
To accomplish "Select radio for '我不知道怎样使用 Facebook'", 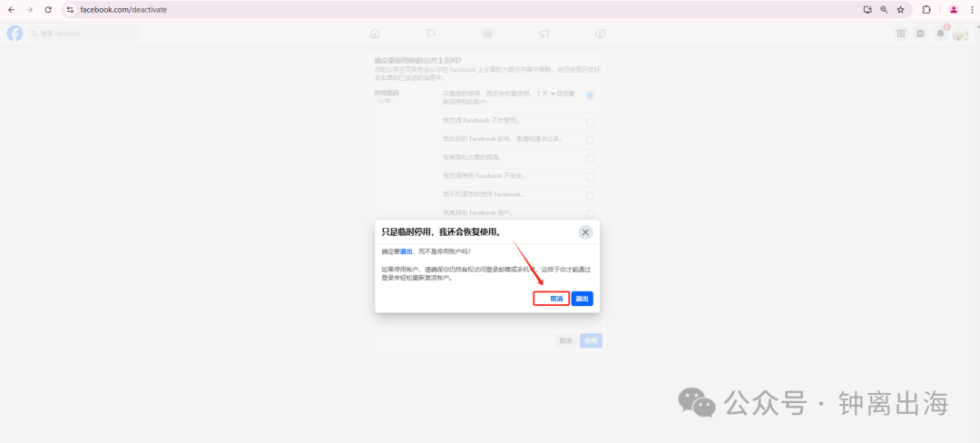I will 590,195.
